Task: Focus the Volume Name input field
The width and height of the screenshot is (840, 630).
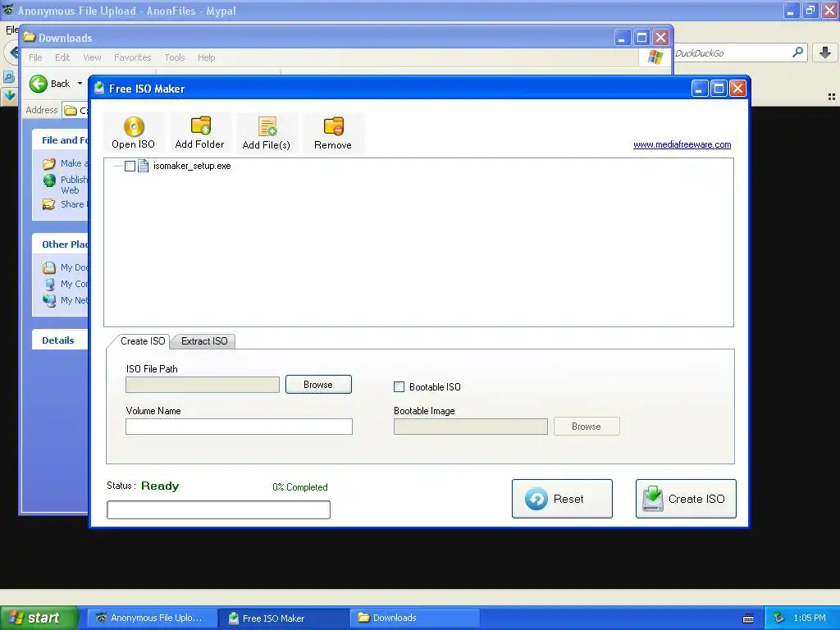Action: (x=239, y=427)
